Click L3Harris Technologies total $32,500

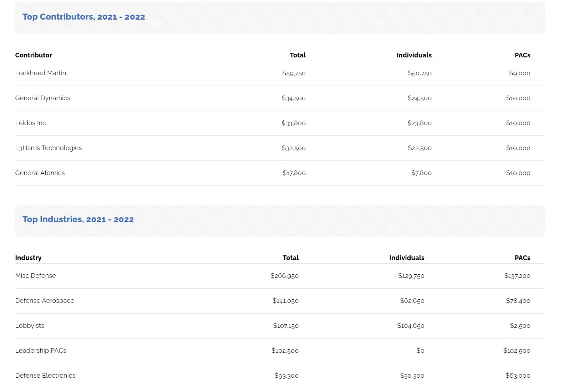294,148
